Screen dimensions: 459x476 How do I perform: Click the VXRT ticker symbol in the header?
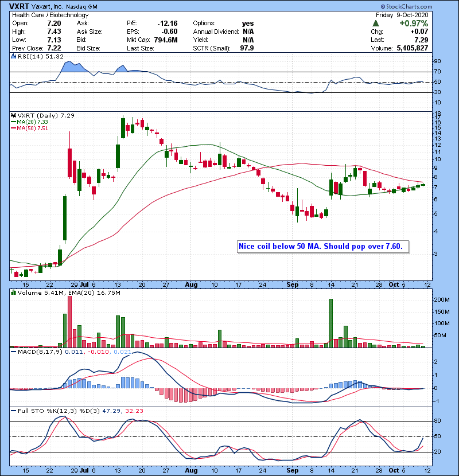tap(19, 6)
